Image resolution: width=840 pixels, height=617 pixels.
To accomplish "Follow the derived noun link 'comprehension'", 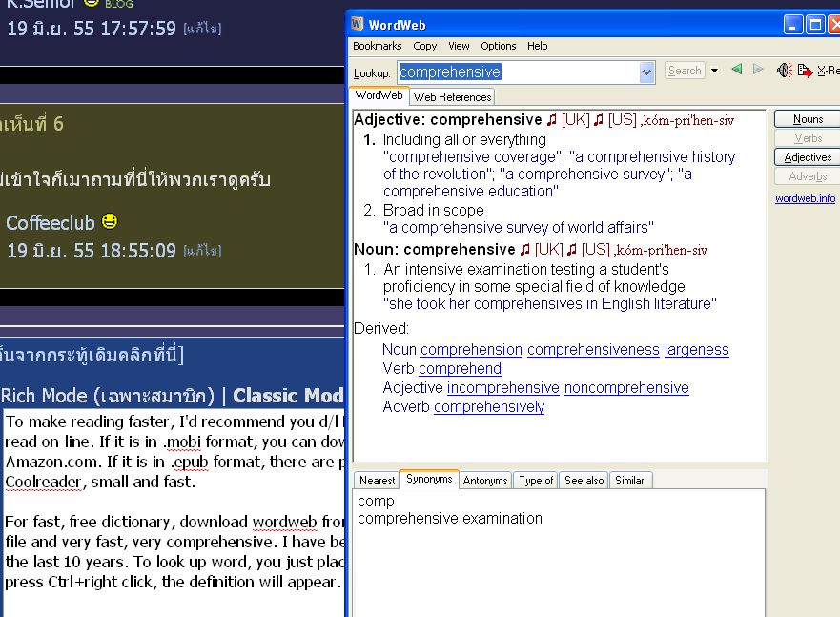I will (471, 349).
